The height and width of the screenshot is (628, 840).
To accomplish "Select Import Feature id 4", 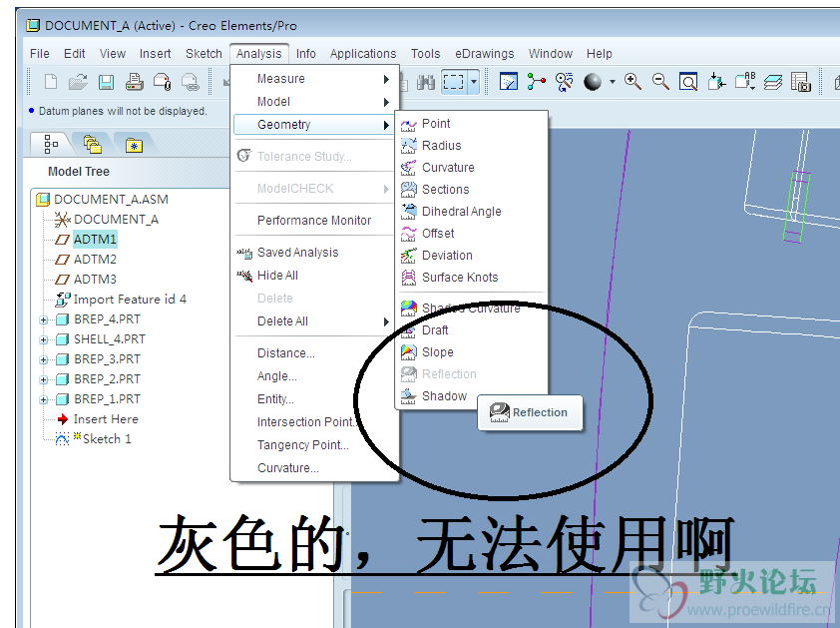I will tap(130, 300).
